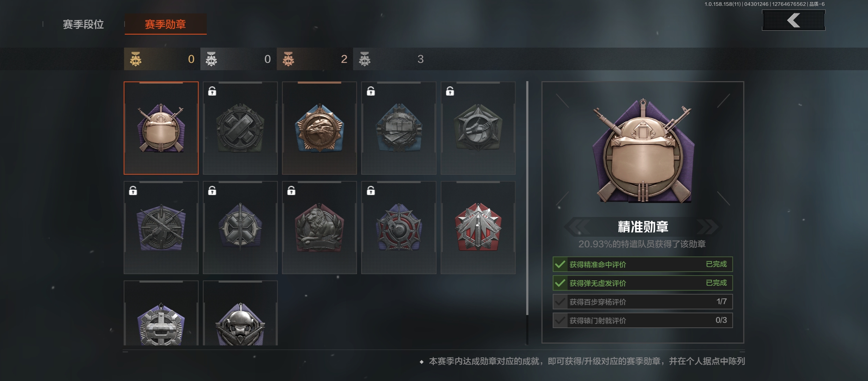Filter by bronze medal count showing 2
Viewport: 868px width, 381px height.
[315, 59]
